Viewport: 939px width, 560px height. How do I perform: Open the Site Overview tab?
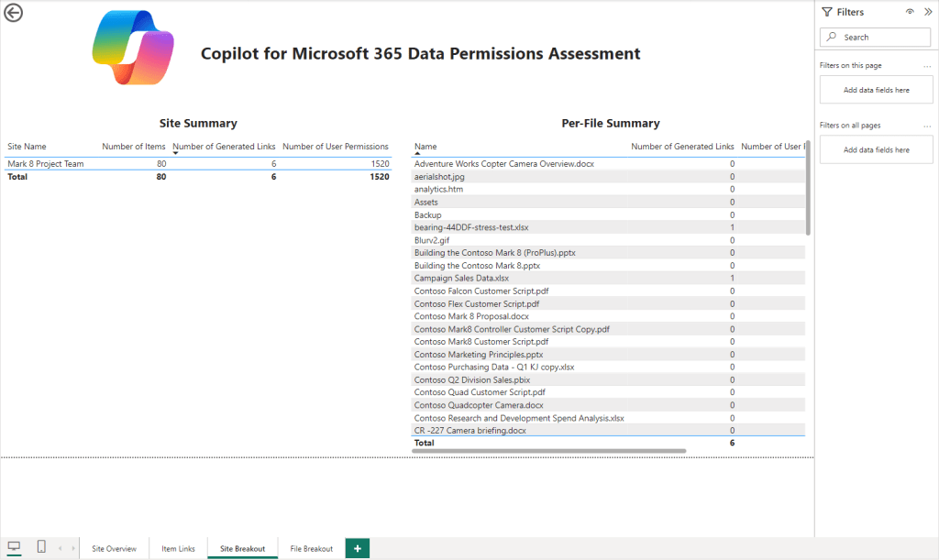click(114, 549)
